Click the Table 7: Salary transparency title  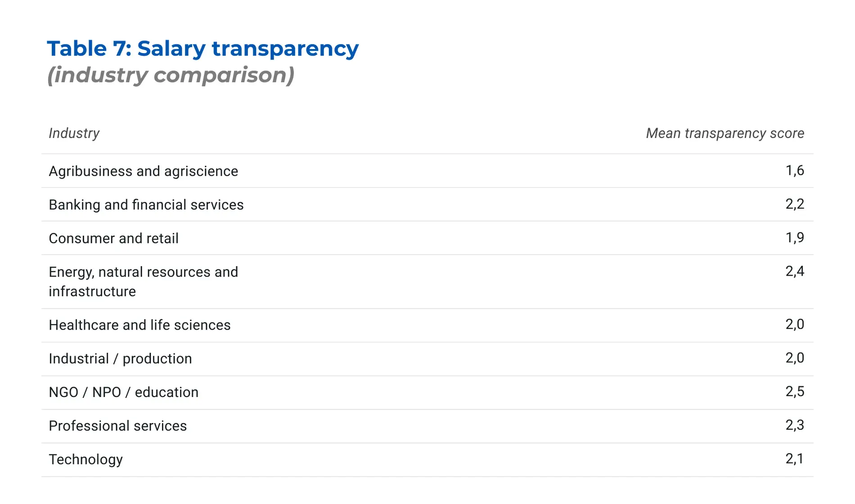pyautogui.click(x=202, y=49)
